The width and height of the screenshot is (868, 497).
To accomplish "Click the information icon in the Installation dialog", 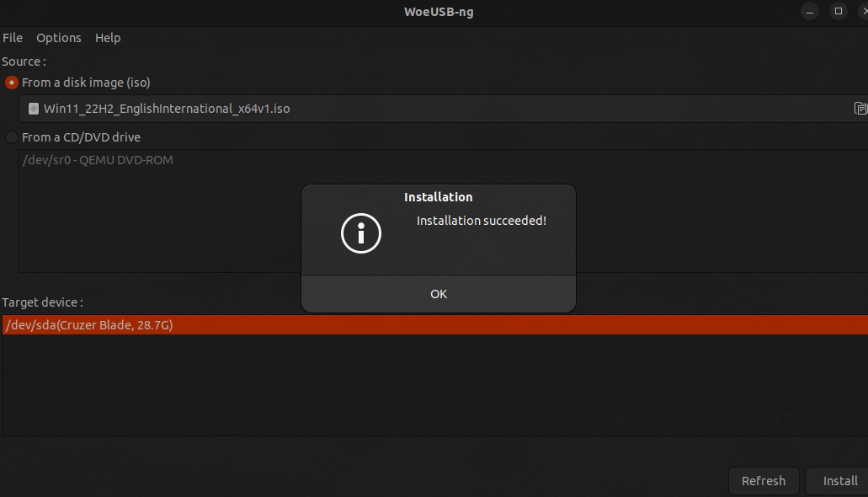I will 360,233.
